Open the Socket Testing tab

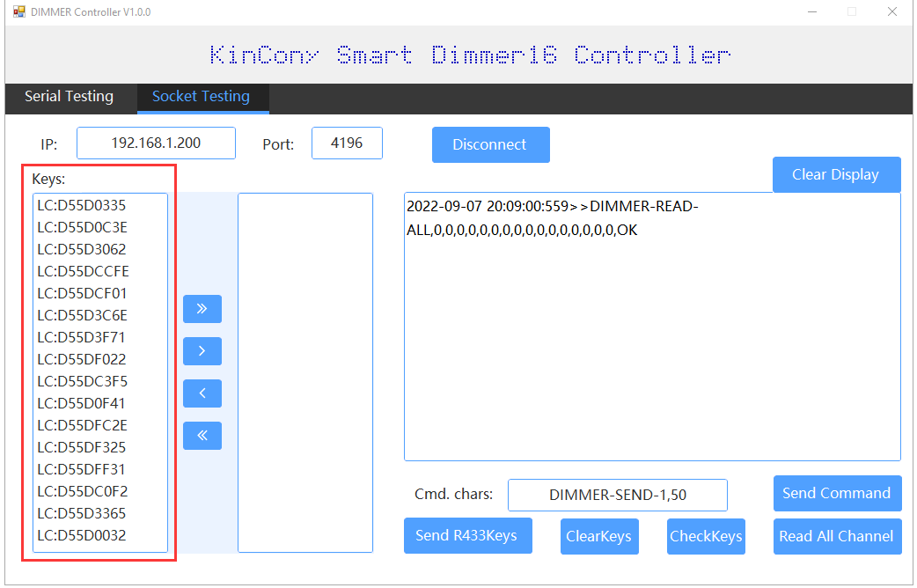[x=201, y=97]
